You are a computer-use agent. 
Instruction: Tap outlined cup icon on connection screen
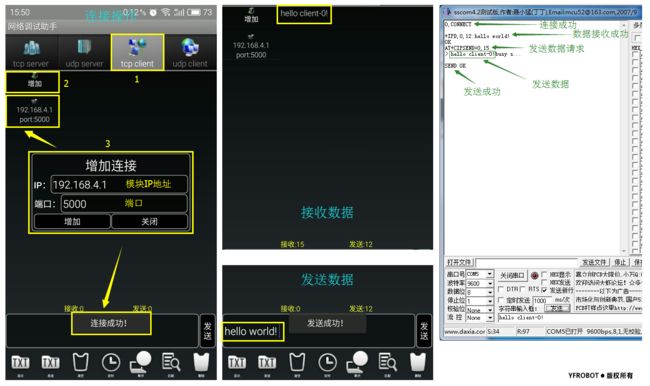(x=80, y=363)
